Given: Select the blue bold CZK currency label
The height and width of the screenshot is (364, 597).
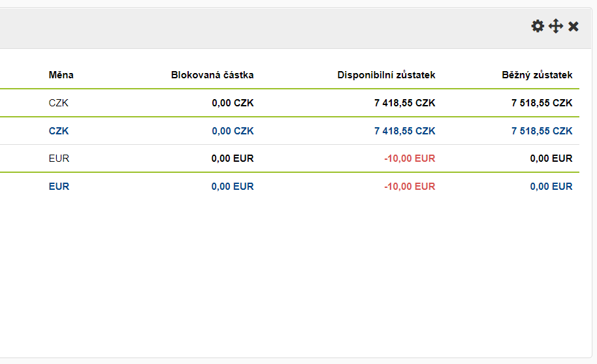Looking at the screenshot, I should 59,131.
